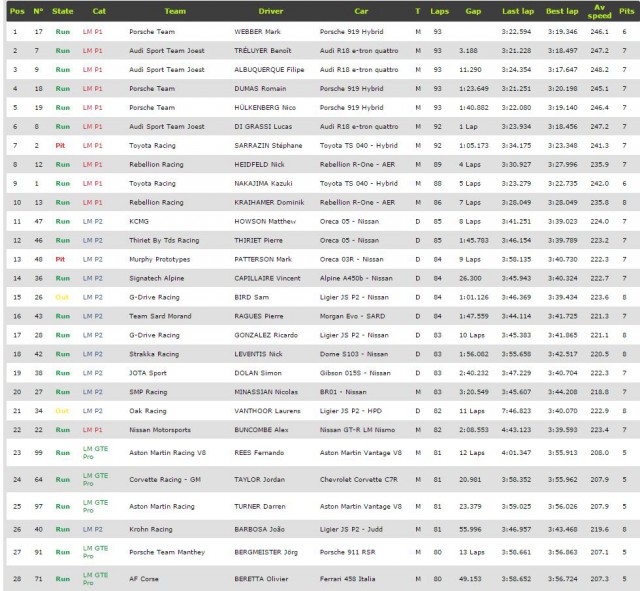The height and width of the screenshot is (591, 640).
Task: Click the KCMG team cell
Action: click(x=139, y=221)
